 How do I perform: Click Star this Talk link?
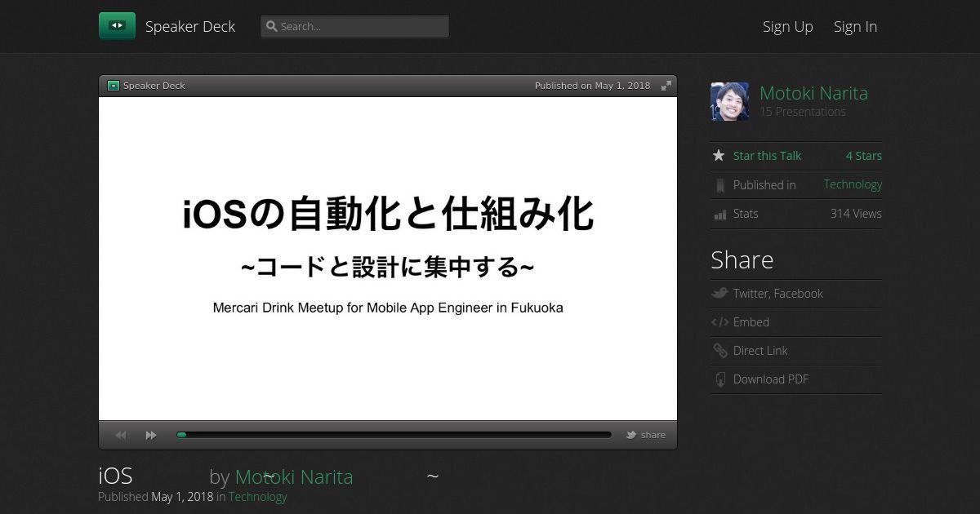(767, 156)
